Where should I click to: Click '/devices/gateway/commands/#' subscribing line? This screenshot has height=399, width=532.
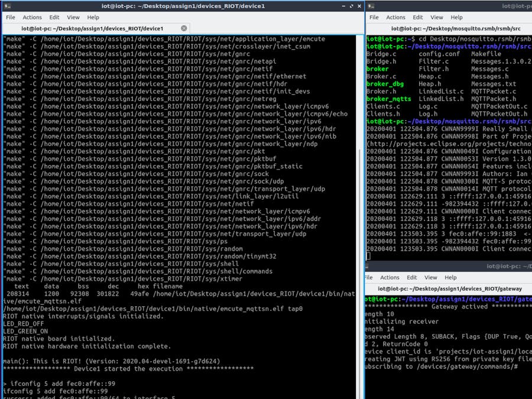pos(441,366)
